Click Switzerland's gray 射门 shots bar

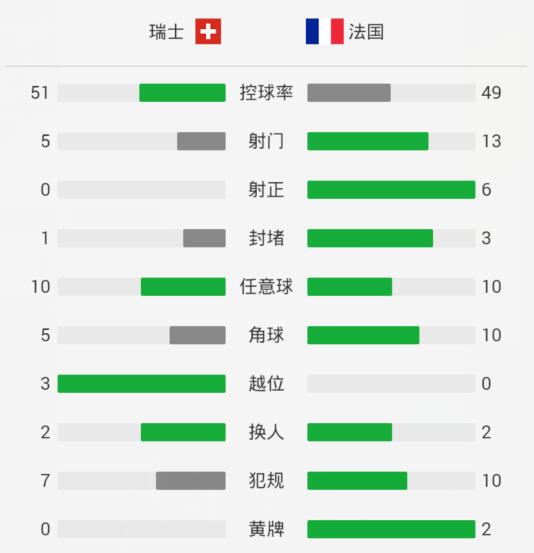pos(201,141)
